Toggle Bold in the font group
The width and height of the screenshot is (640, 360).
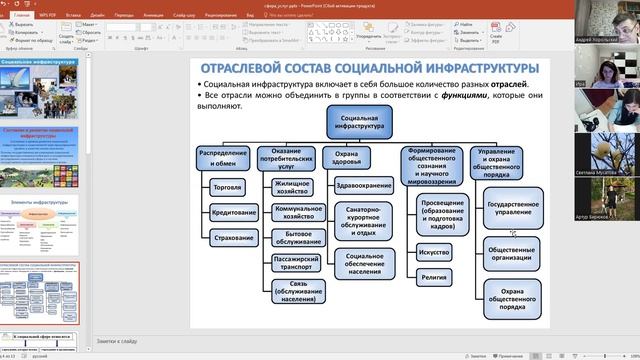tap(110, 38)
